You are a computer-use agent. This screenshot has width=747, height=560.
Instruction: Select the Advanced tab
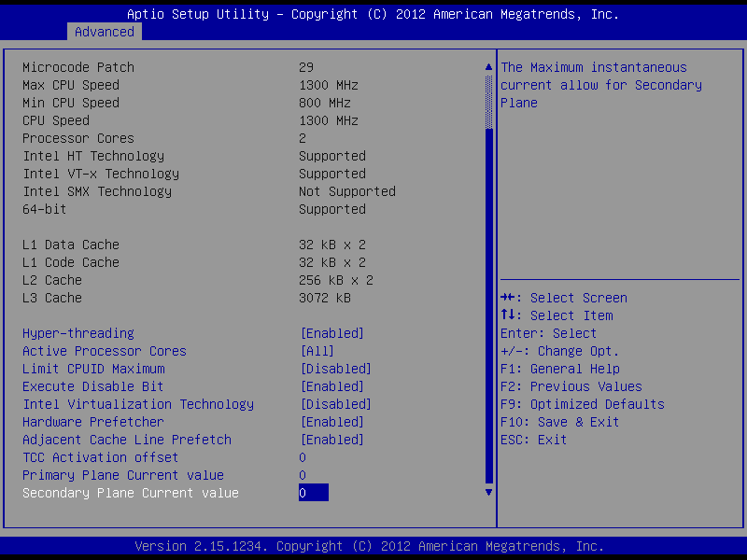[x=105, y=32]
